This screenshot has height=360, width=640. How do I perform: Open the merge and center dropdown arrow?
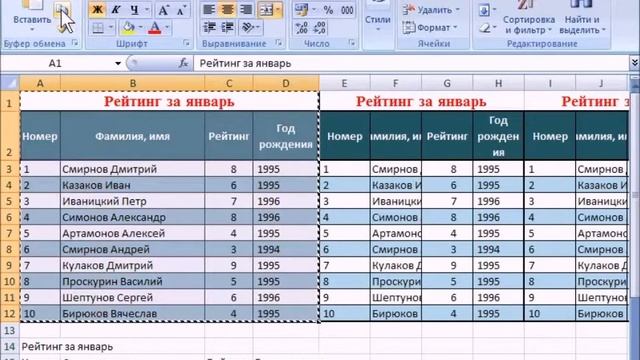point(278,10)
